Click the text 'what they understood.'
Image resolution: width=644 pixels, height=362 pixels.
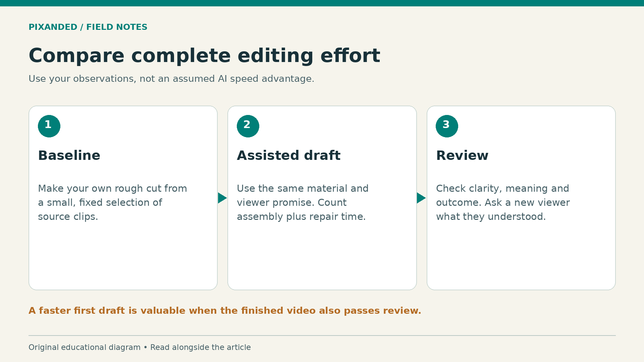pos(491,217)
